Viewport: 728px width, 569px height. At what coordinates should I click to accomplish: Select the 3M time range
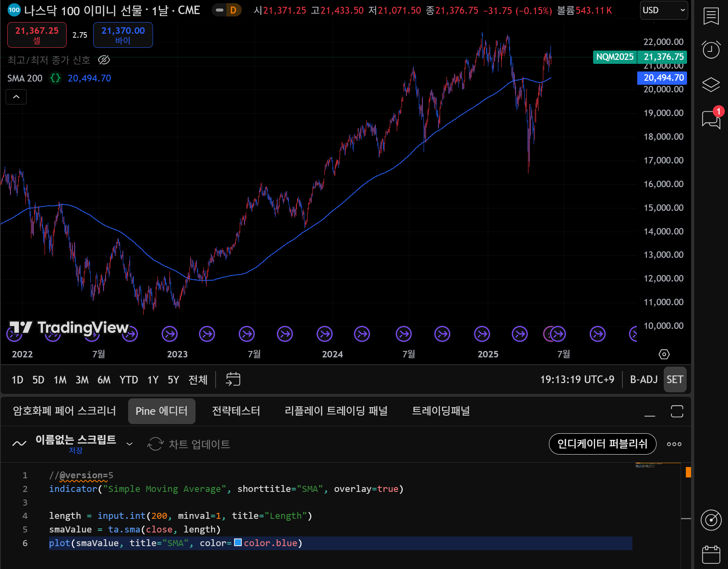(x=82, y=379)
